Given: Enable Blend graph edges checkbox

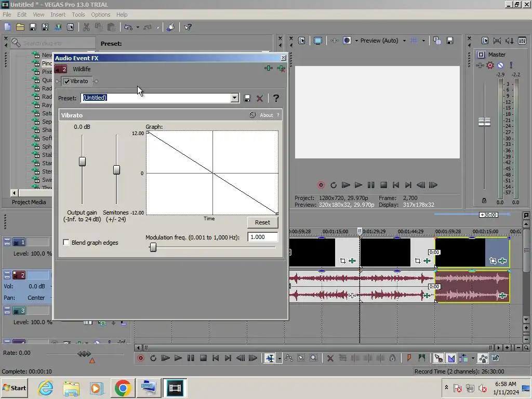Looking at the screenshot, I should tap(66, 242).
